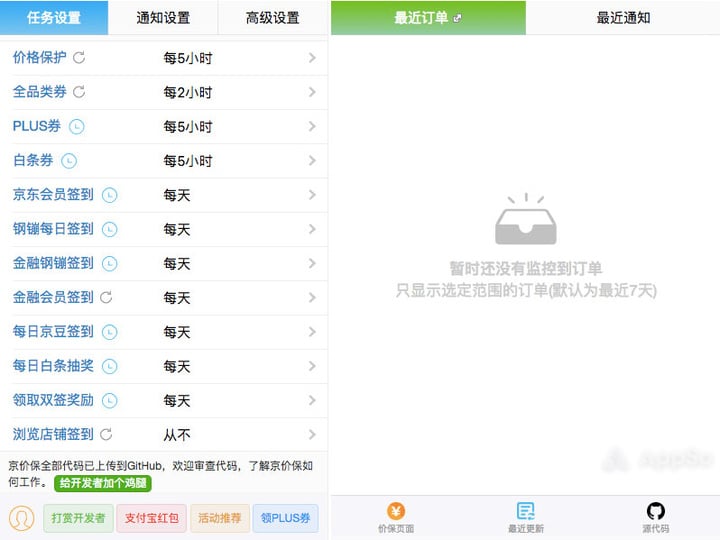Click the clock icon beside 金融钢镚签到
Viewport: 720px width, 540px height.
[x=110, y=264]
